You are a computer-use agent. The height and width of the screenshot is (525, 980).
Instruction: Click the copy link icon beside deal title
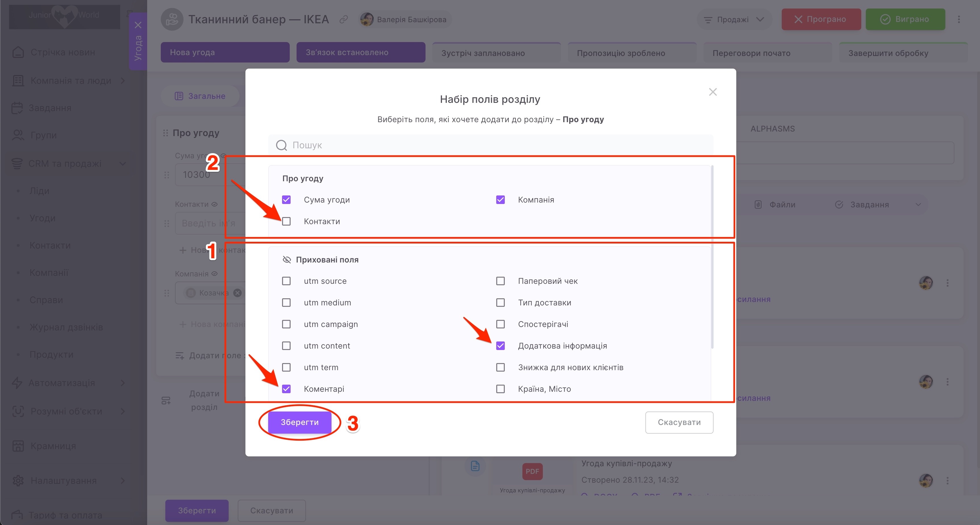click(343, 19)
